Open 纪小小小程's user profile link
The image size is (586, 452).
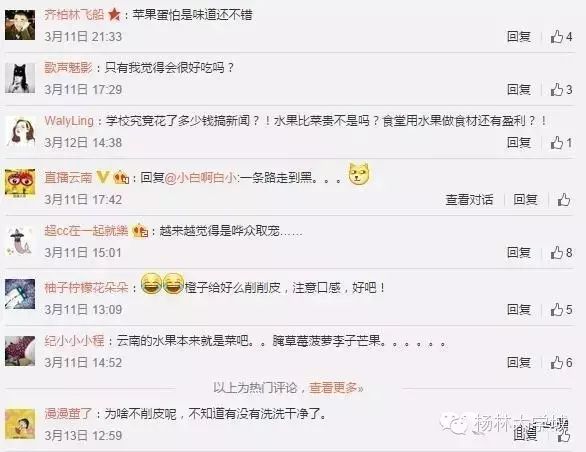click(74, 341)
